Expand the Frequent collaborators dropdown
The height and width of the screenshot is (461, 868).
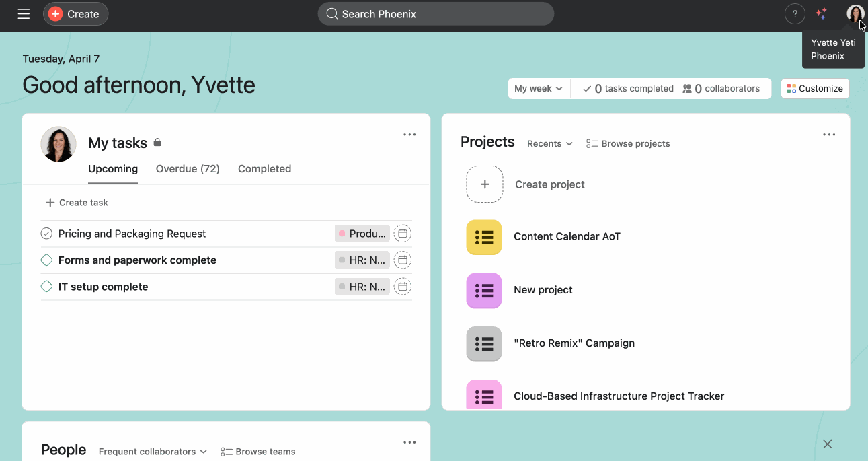pos(153,452)
